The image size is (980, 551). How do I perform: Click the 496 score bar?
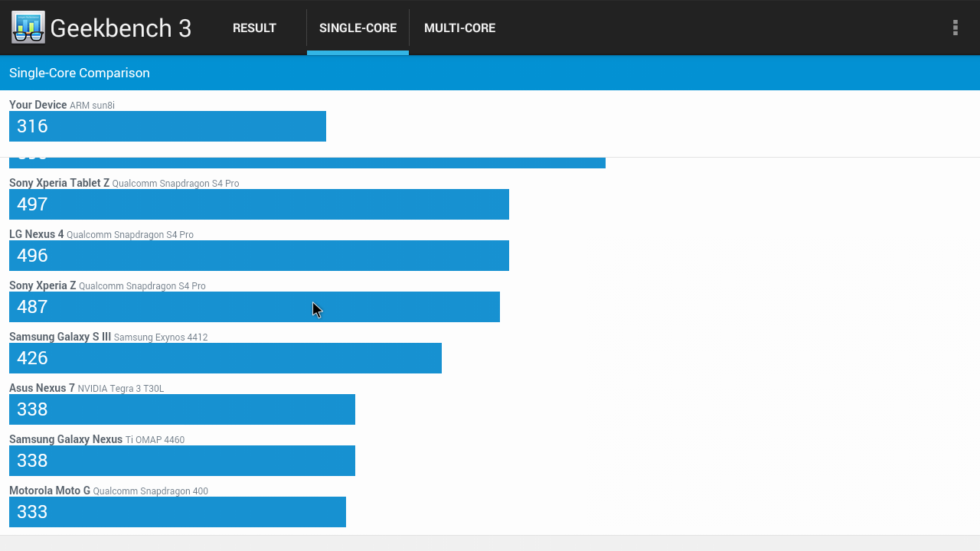coord(259,256)
